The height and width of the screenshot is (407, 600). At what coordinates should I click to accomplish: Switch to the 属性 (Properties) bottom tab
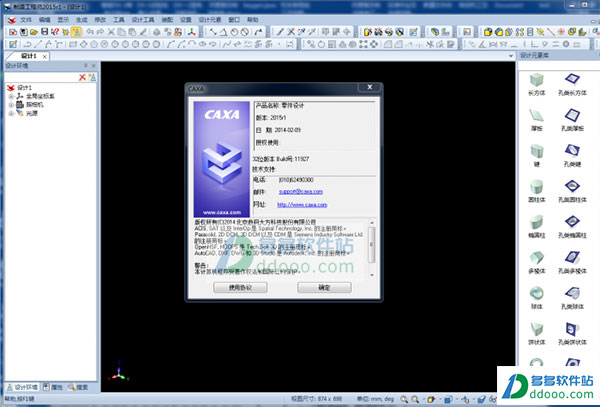(x=52, y=387)
